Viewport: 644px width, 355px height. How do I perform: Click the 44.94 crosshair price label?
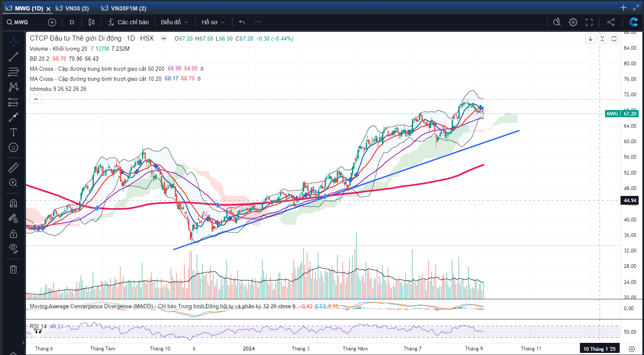pos(630,201)
